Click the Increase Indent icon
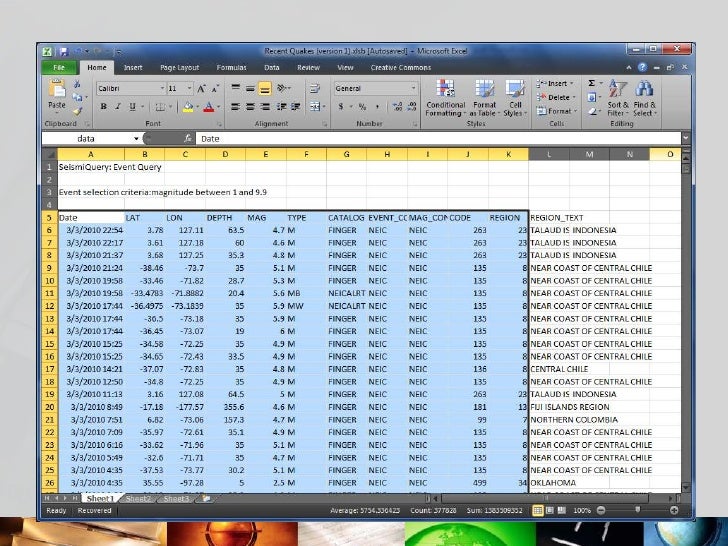 tap(296, 107)
